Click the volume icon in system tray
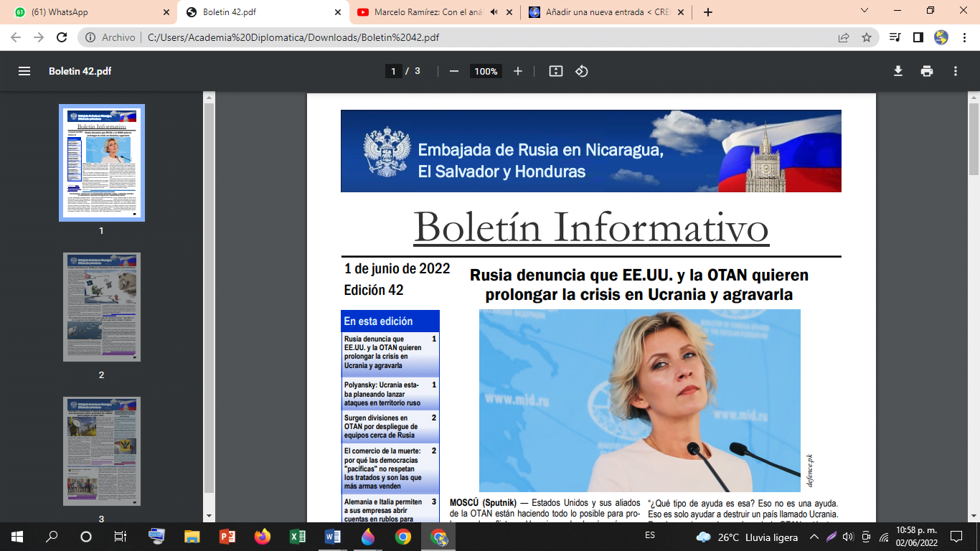This screenshot has width=980, height=551. pyautogui.click(x=848, y=537)
